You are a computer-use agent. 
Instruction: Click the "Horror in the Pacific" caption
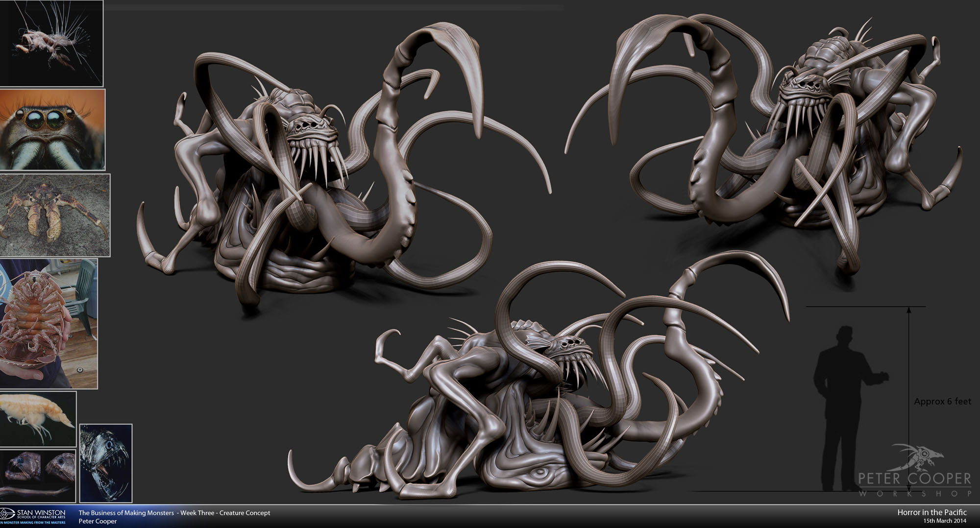tap(931, 512)
